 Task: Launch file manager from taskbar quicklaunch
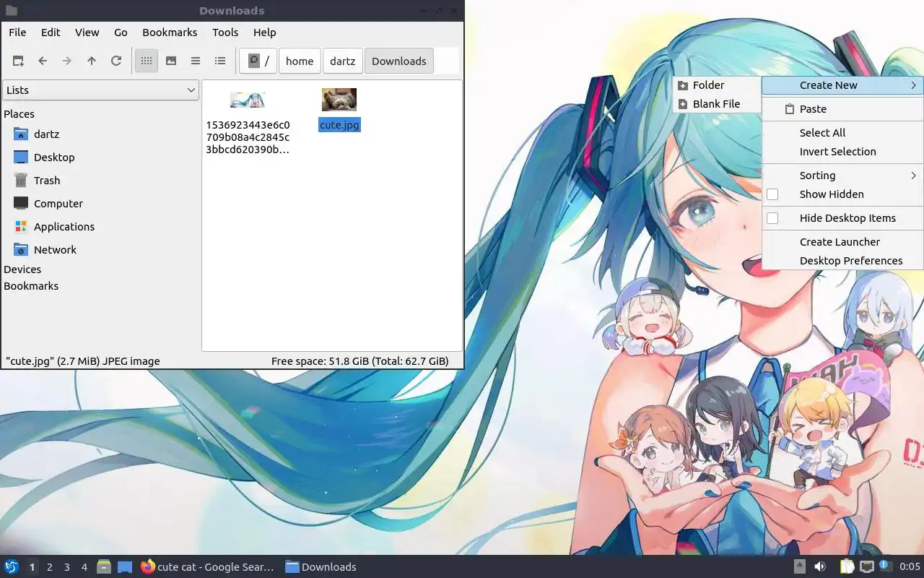pyautogui.click(x=104, y=567)
